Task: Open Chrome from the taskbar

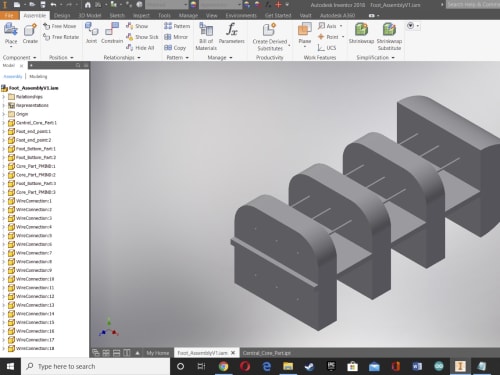Action: [223, 366]
